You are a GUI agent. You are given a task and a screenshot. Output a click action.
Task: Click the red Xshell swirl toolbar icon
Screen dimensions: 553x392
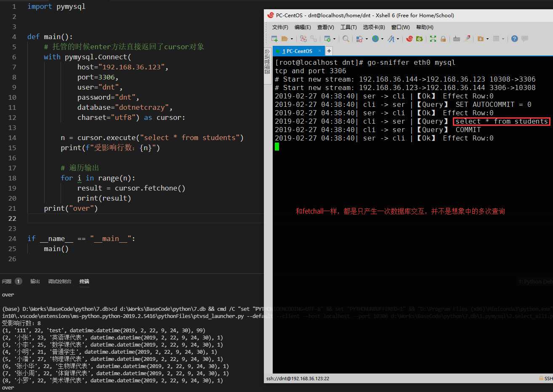click(409, 39)
